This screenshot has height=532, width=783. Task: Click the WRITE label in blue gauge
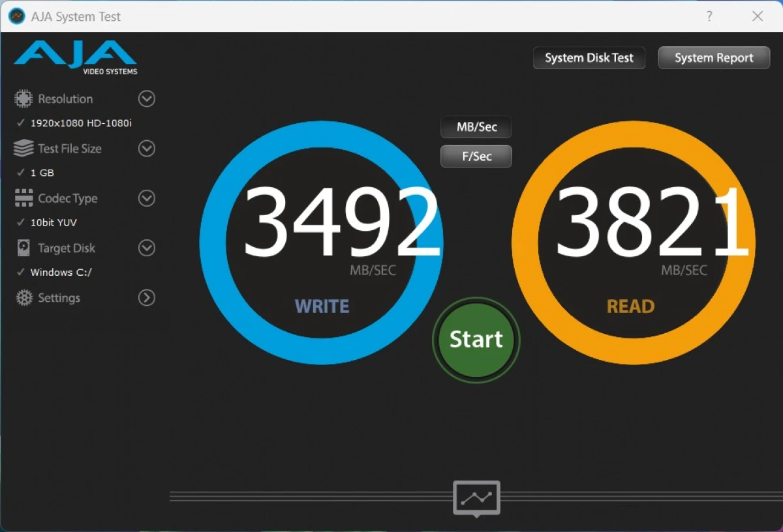tap(322, 306)
